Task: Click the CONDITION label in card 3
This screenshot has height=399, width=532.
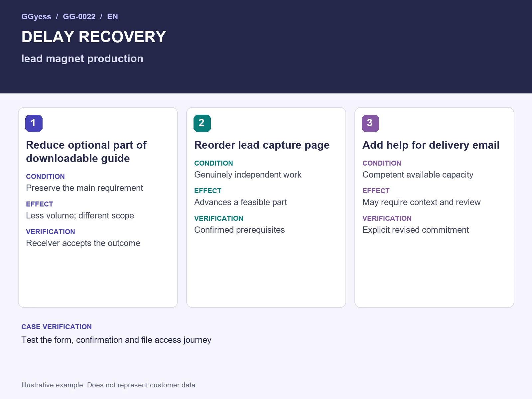Action: pos(382,163)
